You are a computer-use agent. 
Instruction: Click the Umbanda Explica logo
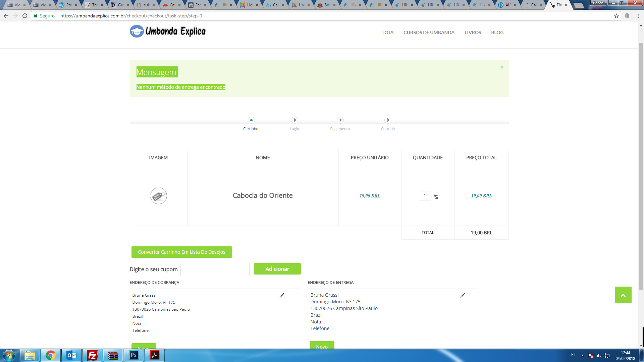pos(167,32)
